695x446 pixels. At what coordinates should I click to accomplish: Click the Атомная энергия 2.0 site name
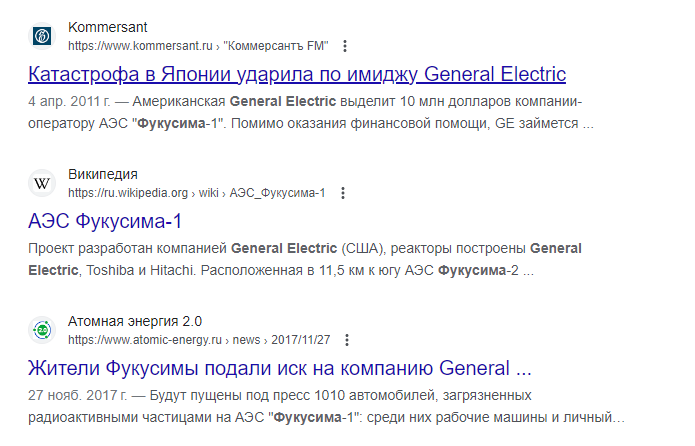[x=135, y=321]
